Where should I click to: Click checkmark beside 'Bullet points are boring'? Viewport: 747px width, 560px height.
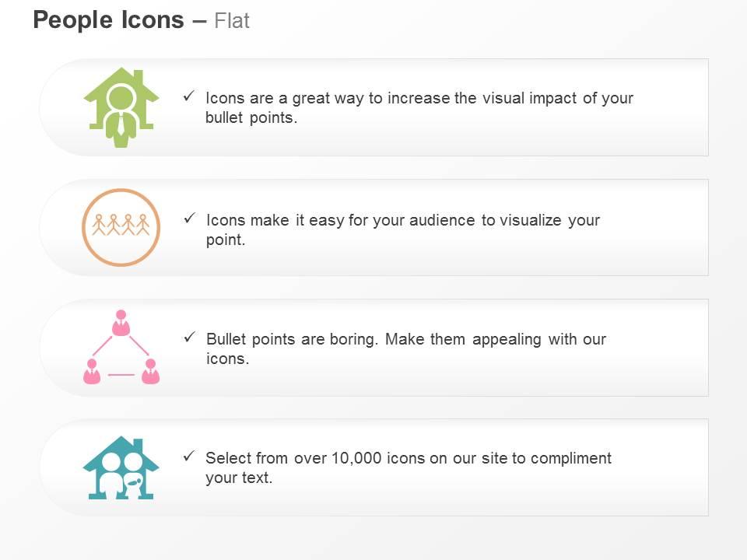[x=190, y=338]
